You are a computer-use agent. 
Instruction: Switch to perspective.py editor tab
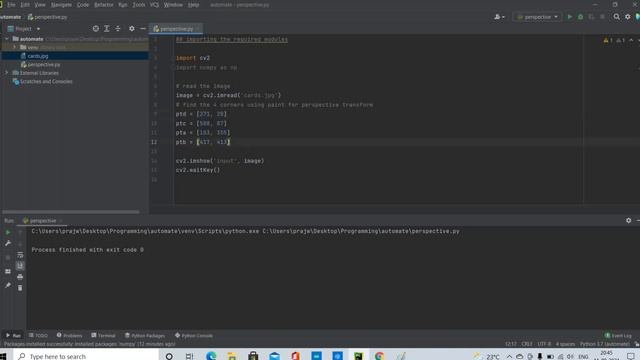point(176,29)
